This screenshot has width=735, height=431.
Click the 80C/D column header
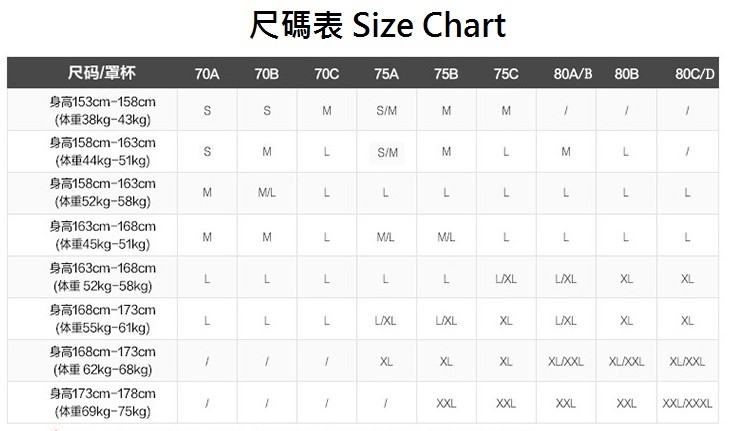click(695, 73)
